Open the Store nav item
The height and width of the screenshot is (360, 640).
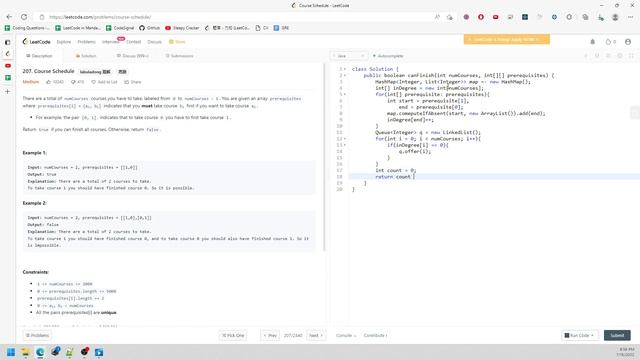pos(178,42)
